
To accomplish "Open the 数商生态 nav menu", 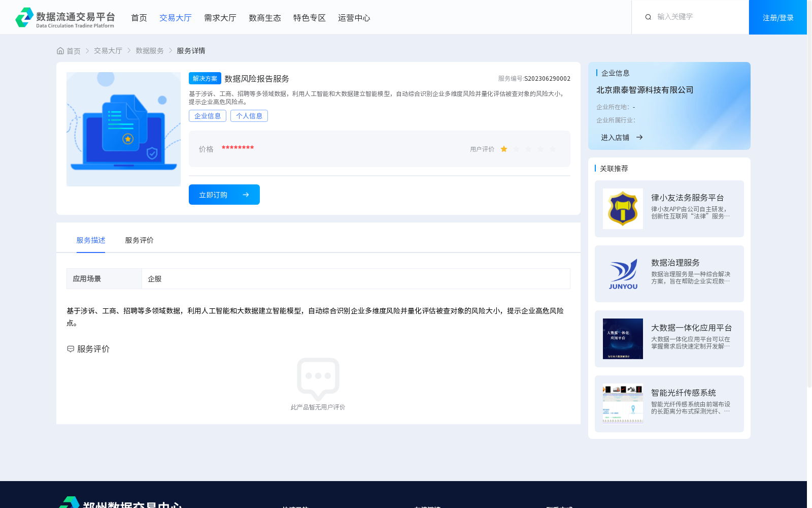I will pyautogui.click(x=265, y=18).
